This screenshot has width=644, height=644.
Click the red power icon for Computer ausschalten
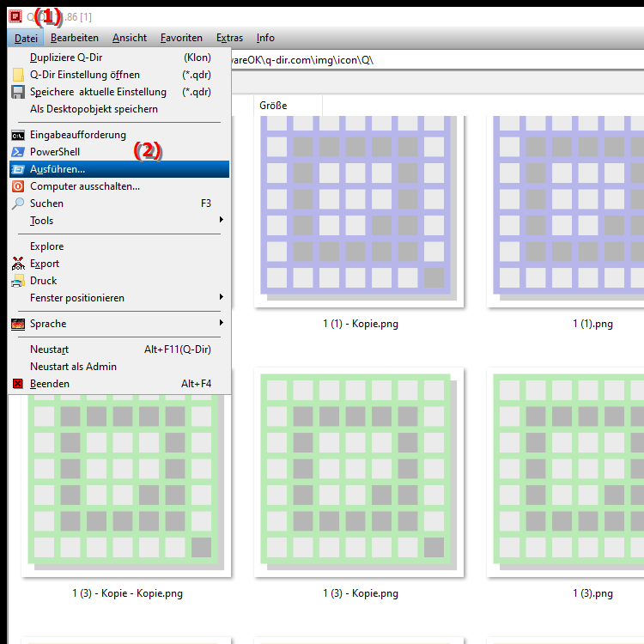click(x=18, y=186)
